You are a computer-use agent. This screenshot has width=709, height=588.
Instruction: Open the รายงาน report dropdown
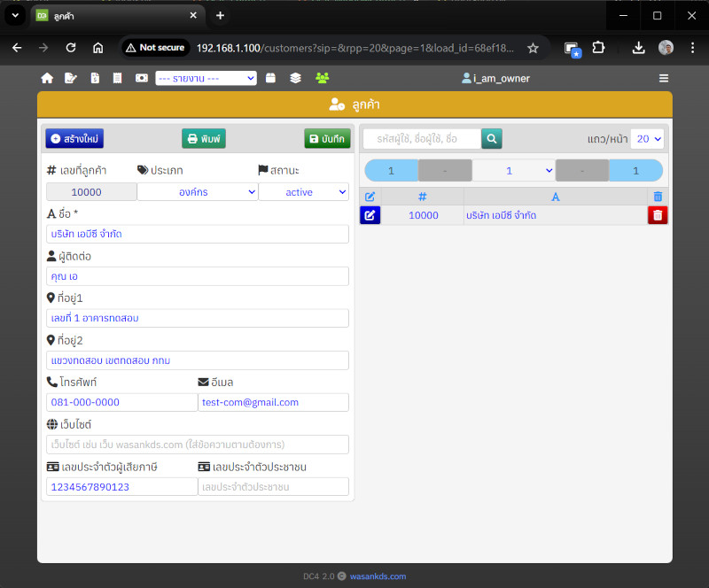click(206, 78)
